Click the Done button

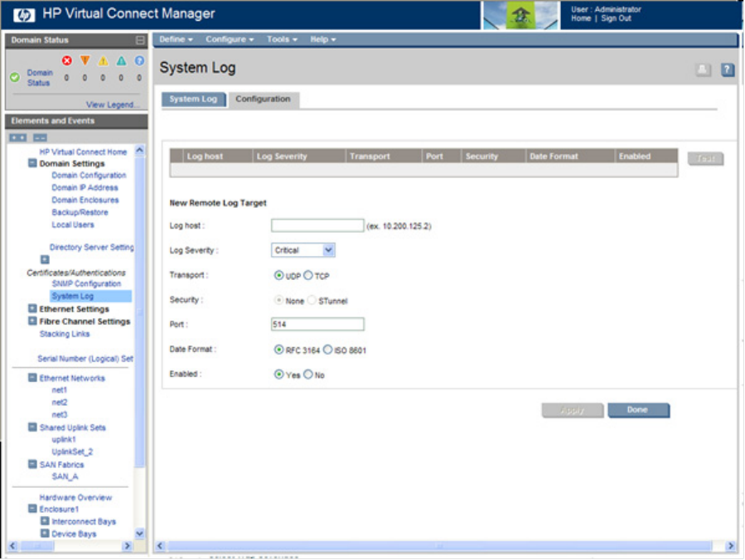pyautogui.click(x=637, y=410)
